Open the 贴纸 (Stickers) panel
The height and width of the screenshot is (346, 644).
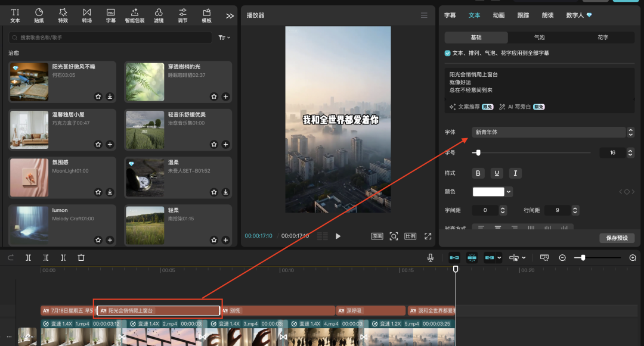pos(39,15)
